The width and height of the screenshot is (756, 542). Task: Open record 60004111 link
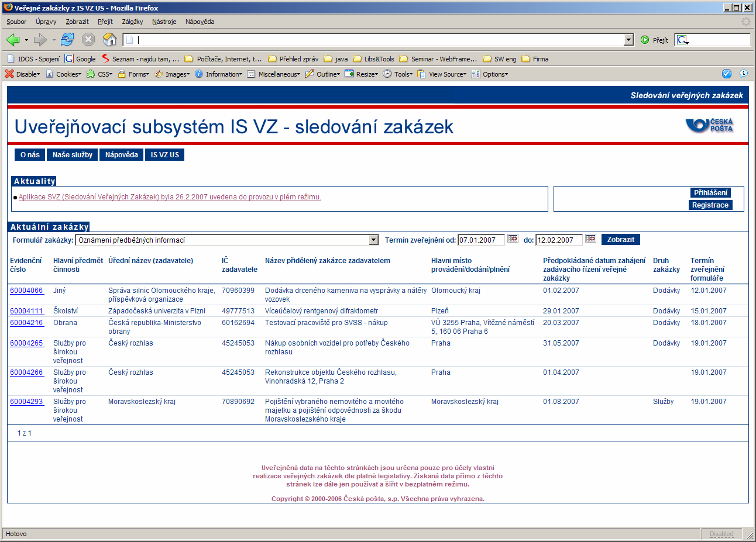(27, 311)
